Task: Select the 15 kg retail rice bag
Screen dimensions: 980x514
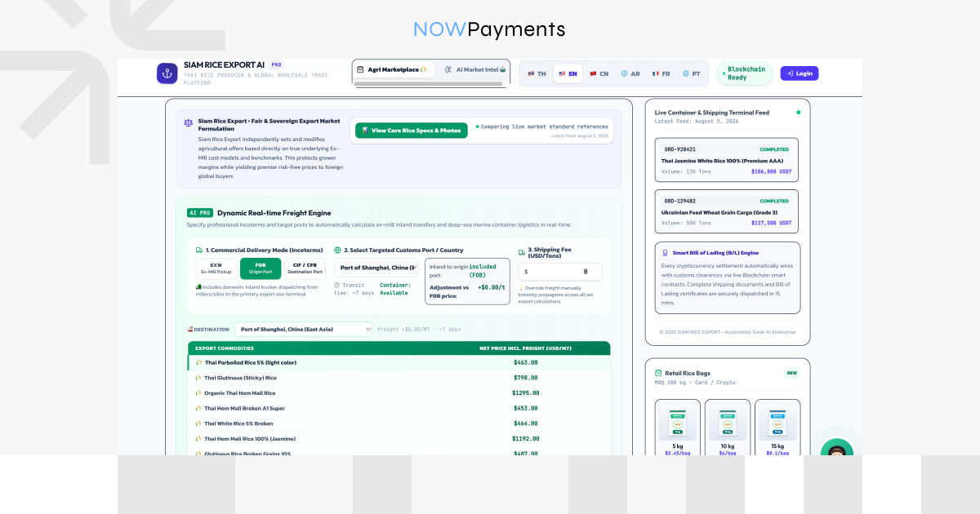Action: [x=777, y=428]
